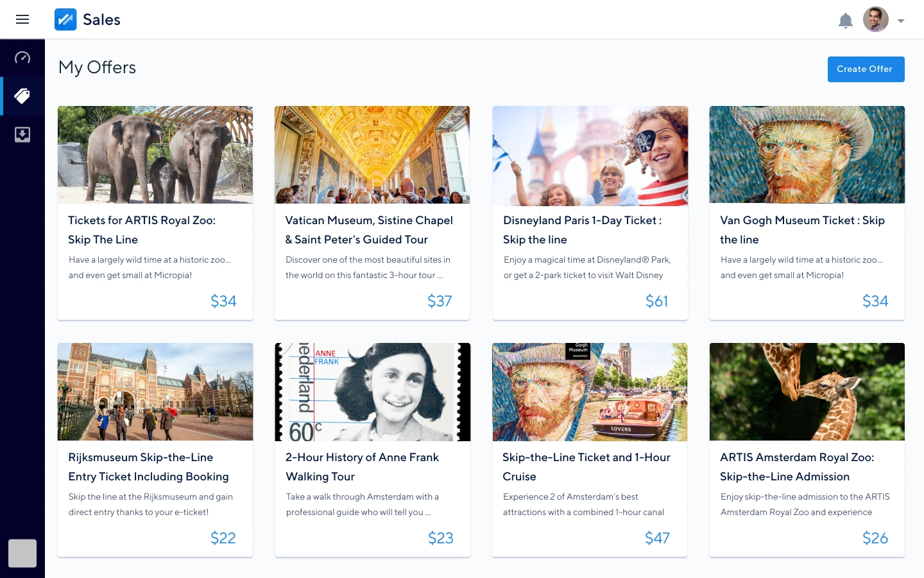Viewport: 924px width, 578px height.
Task: Click the $22 Rijksmuseum price
Action: point(223,538)
